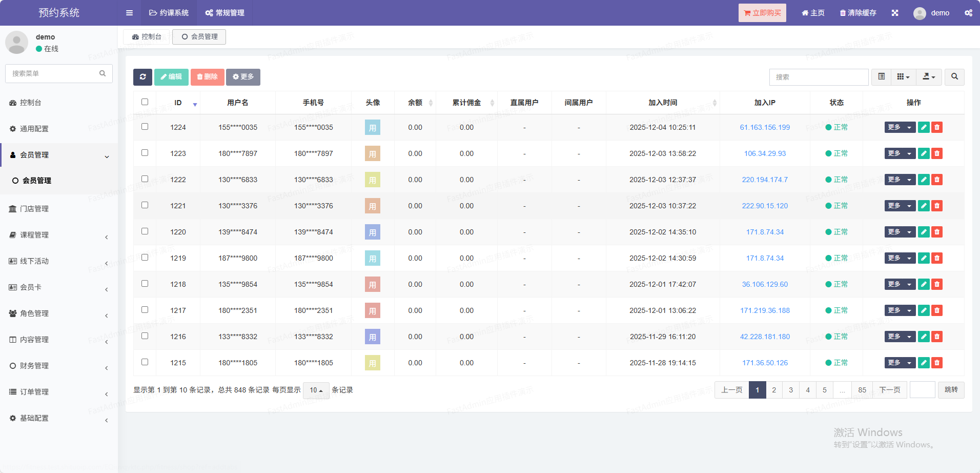Screen dimensions: 980x473
Task: Click the magnifier advanced search button
Action: click(x=954, y=77)
